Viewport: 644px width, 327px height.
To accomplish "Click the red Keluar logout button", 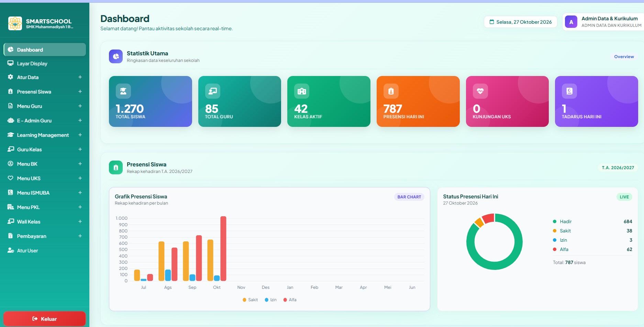I will tap(45, 319).
